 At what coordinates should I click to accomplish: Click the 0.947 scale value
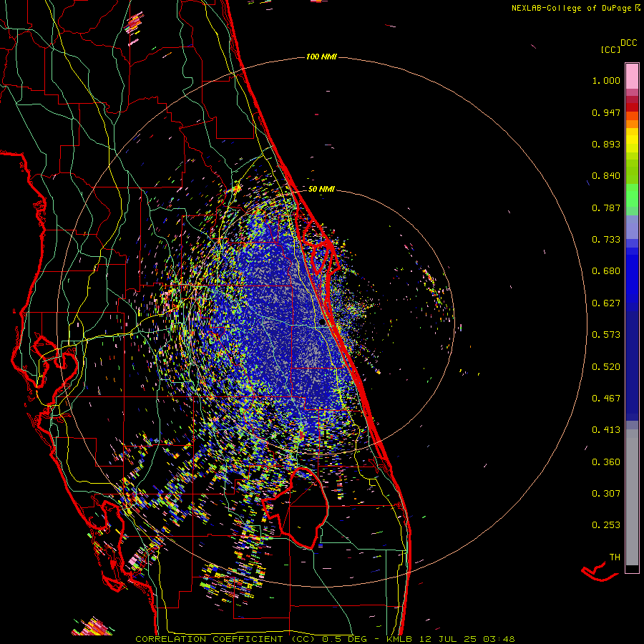click(606, 112)
